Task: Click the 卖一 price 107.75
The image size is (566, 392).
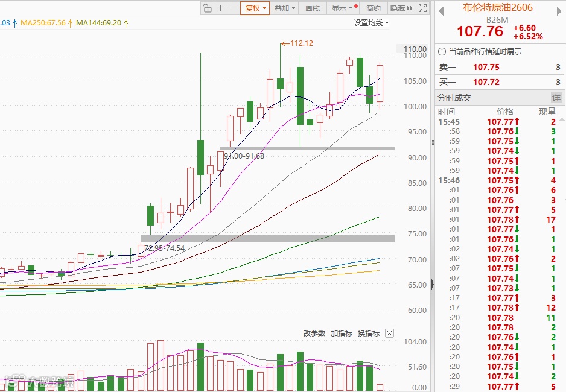Action: coord(486,67)
